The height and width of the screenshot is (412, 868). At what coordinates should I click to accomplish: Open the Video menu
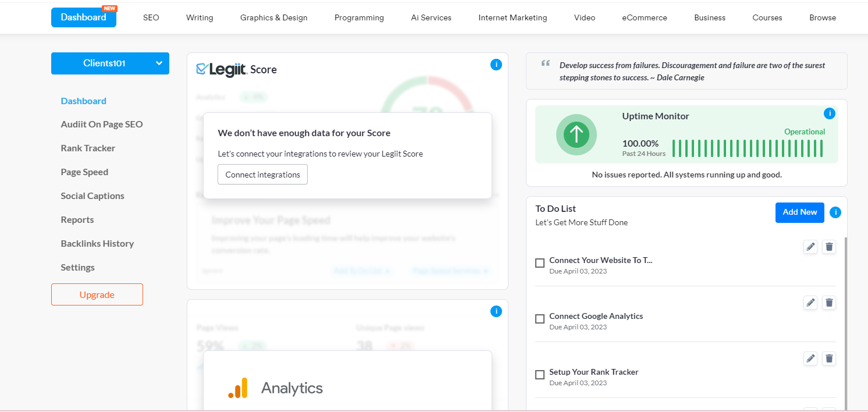[x=585, y=17]
